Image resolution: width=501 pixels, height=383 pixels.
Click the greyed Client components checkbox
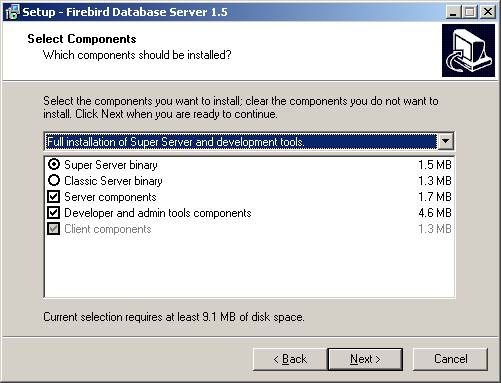[x=54, y=229]
